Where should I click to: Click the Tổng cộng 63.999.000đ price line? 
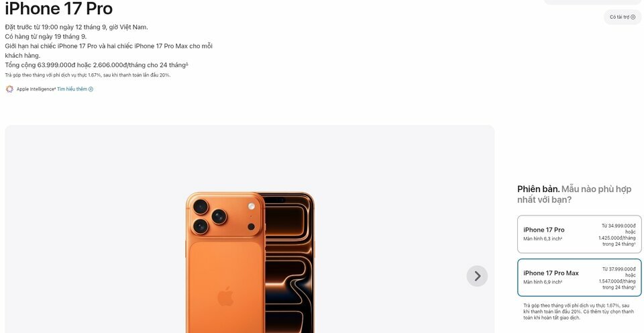[97, 65]
